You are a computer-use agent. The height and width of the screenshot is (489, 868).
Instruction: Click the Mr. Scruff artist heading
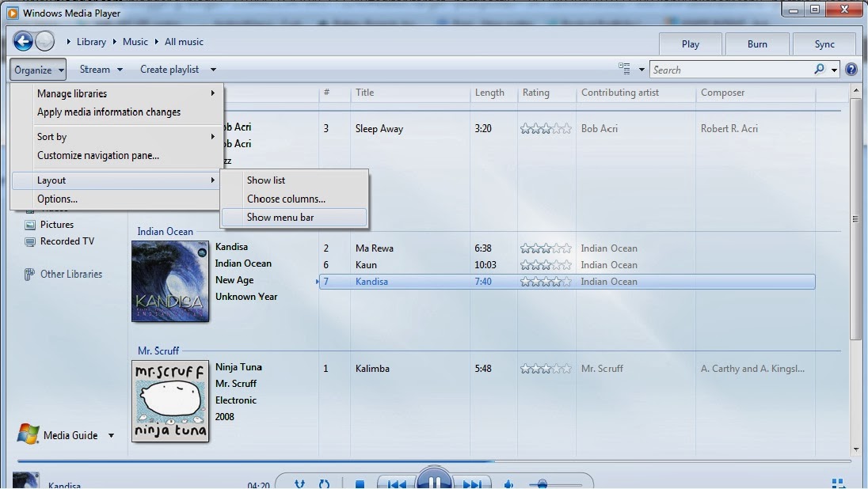158,351
